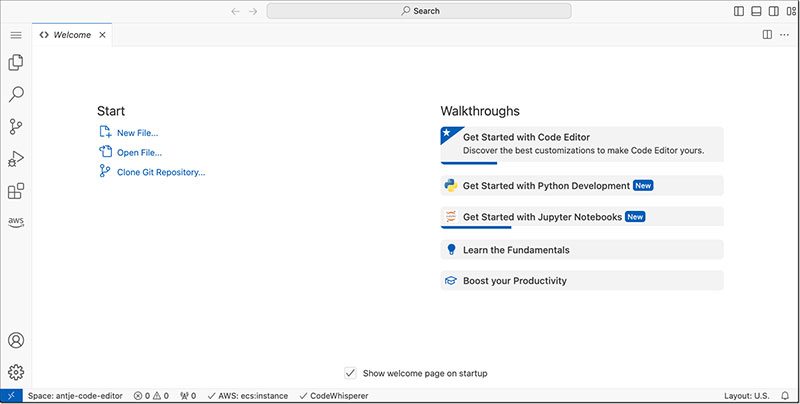Open the Explorer view in activity bar

tap(16, 62)
